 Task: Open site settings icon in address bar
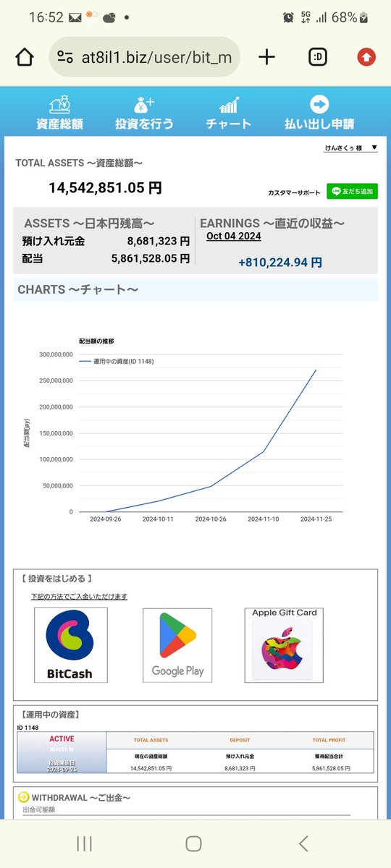(65, 57)
